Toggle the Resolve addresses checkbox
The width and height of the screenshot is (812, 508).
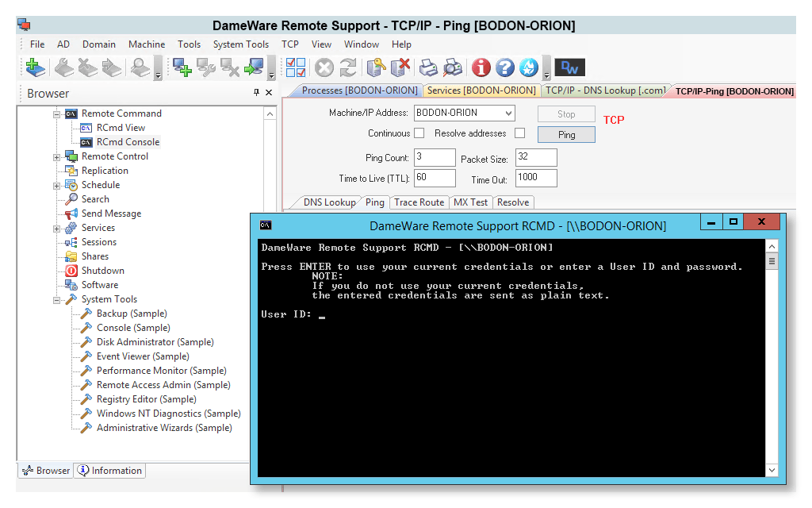click(519, 133)
